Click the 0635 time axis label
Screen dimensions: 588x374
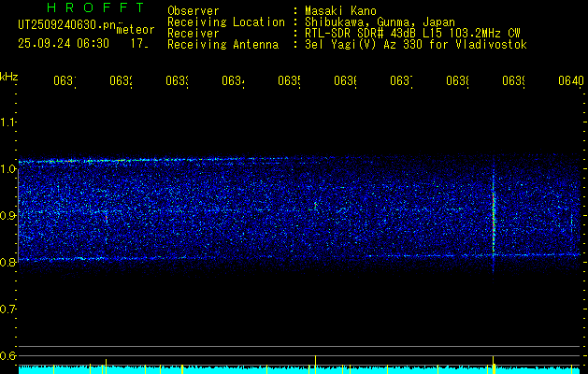289,81
